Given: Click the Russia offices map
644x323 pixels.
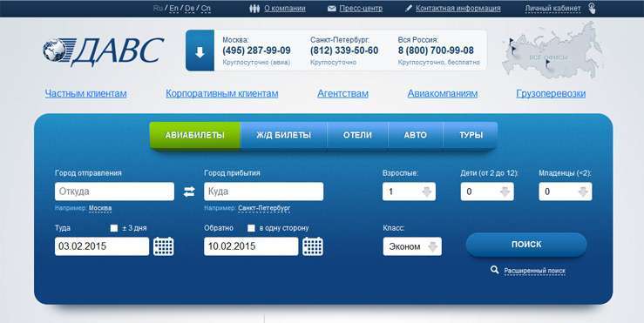Looking at the screenshot, I should click(552, 50).
